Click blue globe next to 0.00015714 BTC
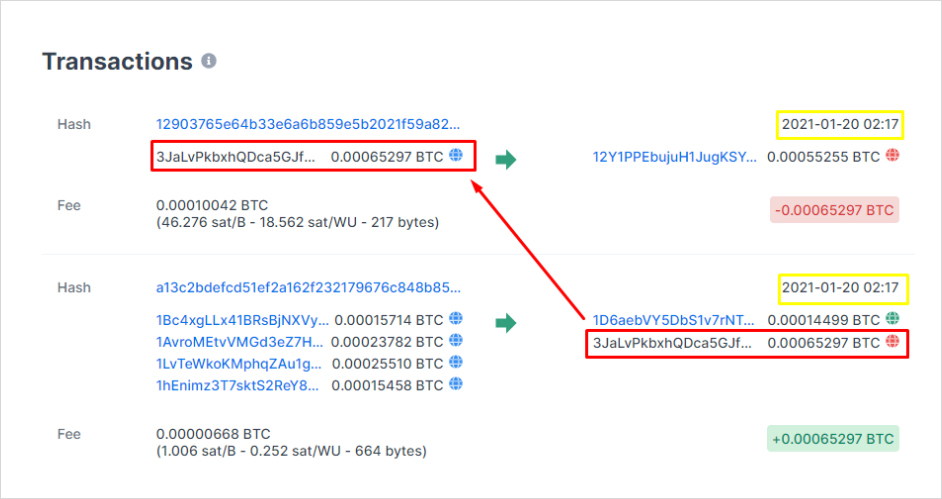 pyautogui.click(x=457, y=318)
